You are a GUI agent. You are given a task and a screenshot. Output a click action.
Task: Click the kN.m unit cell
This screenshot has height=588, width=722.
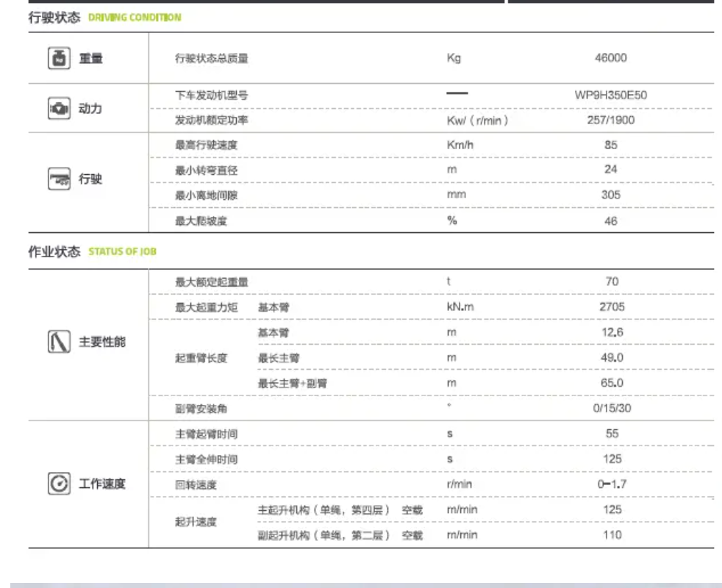[x=460, y=306]
